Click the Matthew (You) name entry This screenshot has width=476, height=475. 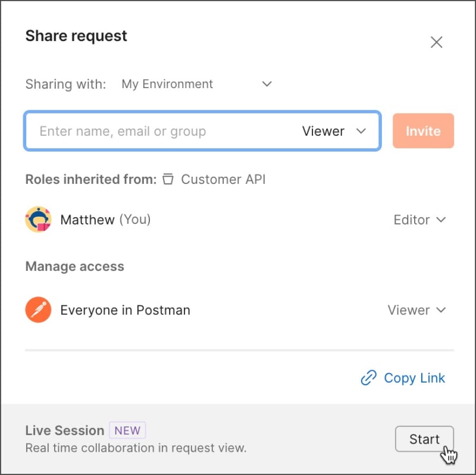[x=105, y=220]
